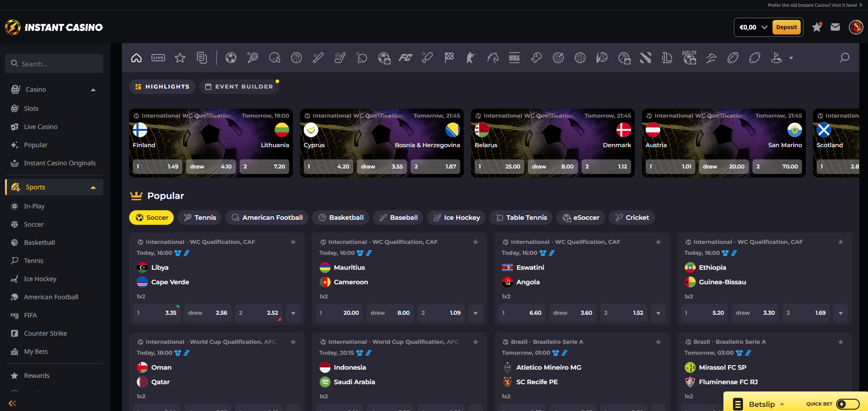Open the mail inbox envelope icon

click(835, 27)
